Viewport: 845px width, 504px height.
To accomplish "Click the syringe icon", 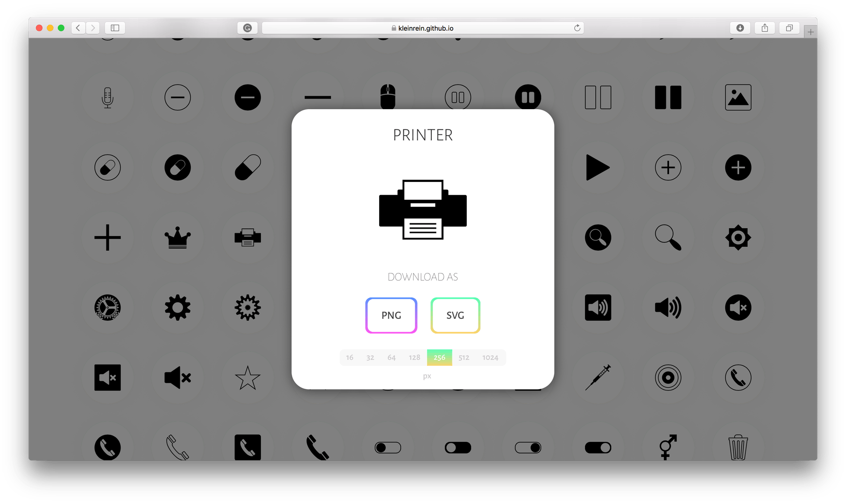I will click(598, 378).
